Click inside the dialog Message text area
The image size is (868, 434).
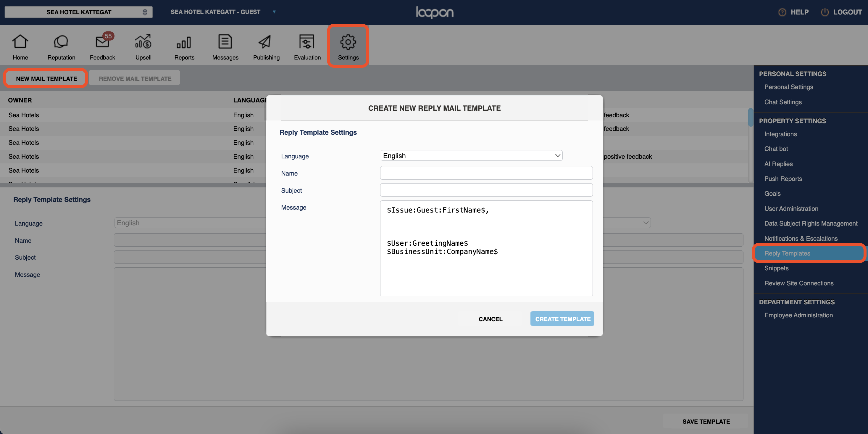(x=486, y=249)
